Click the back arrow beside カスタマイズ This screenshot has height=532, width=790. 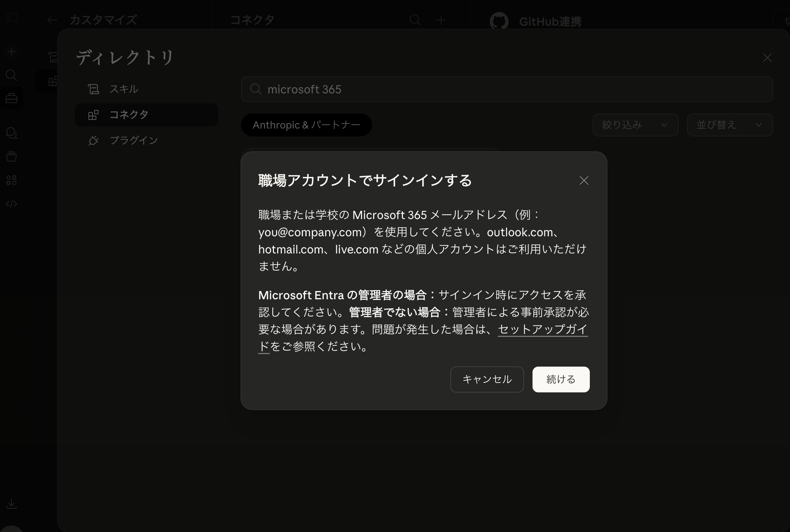(52, 20)
